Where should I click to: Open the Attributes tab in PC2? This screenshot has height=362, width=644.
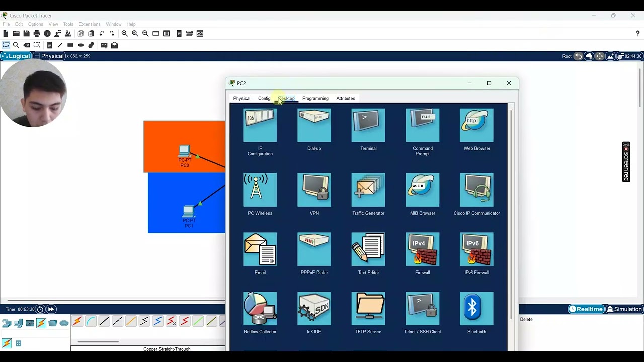click(x=346, y=98)
